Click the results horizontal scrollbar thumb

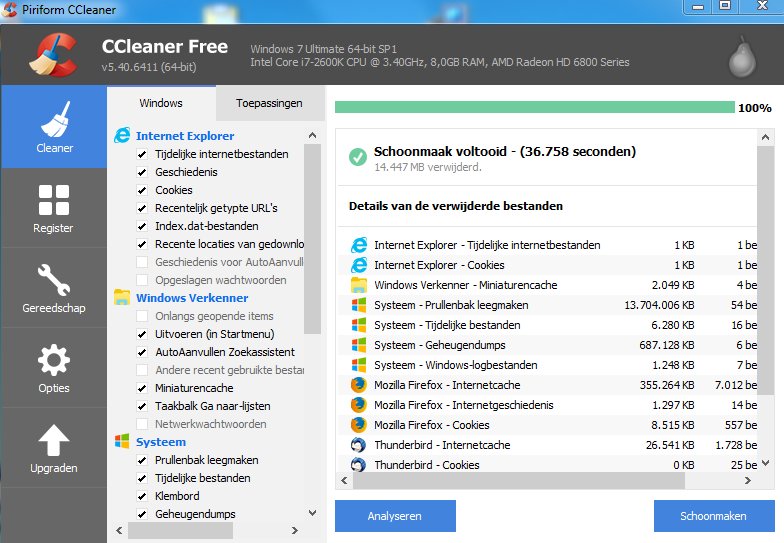pos(518,480)
